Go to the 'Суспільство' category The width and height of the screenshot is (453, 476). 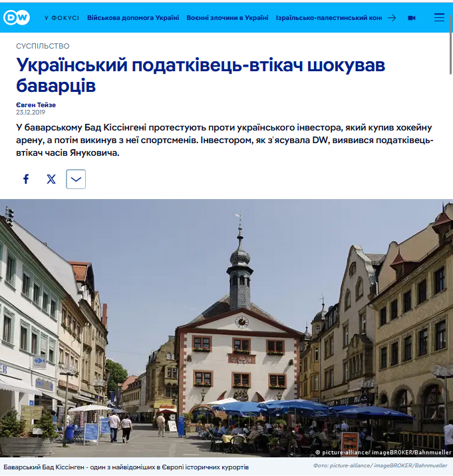click(x=43, y=46)
